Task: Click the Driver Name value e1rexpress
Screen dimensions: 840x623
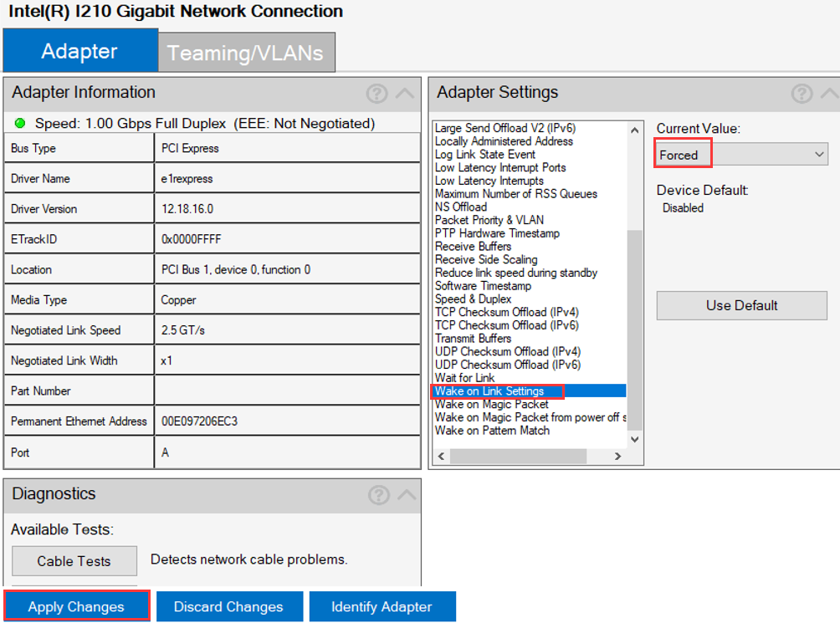Action: [187, 179]
